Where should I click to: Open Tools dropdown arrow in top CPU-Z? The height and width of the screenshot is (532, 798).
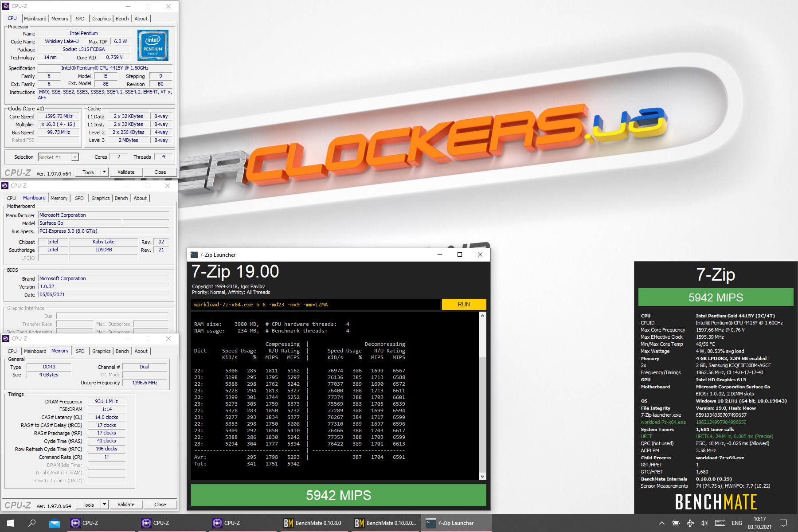104,172
